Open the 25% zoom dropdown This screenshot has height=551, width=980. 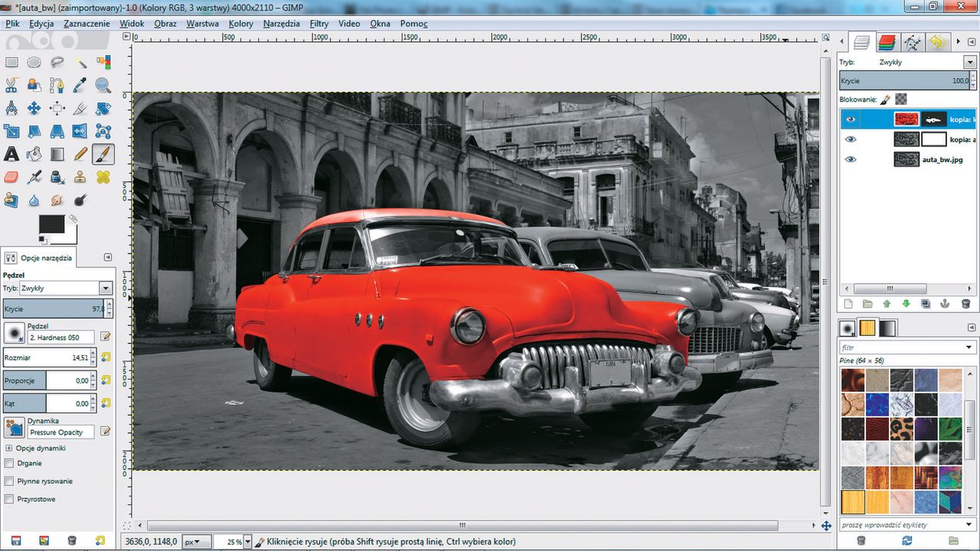(246, 542)
